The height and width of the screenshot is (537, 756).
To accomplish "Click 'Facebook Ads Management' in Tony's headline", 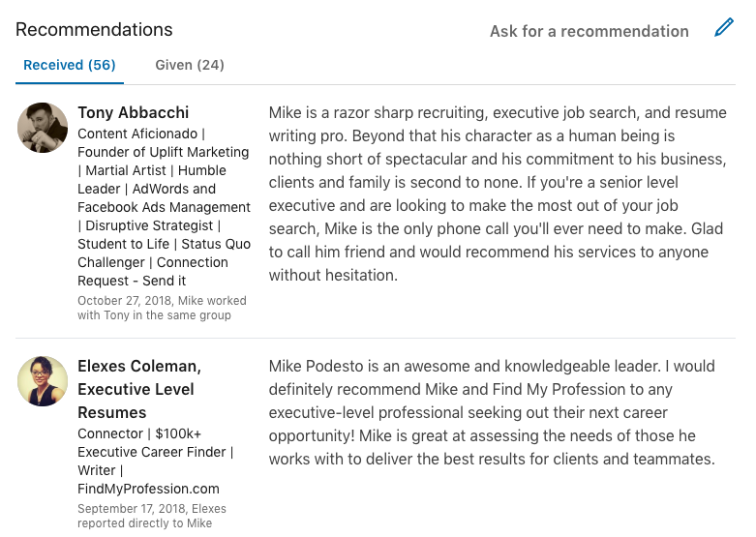I will [164, 207].
